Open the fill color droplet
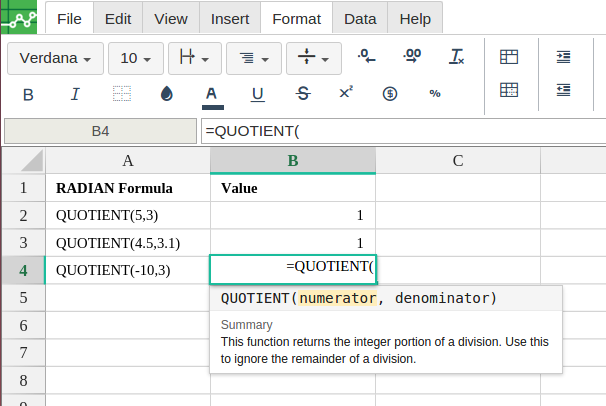The width and height of the screenshot is (606, 406). tap(167, 94)
